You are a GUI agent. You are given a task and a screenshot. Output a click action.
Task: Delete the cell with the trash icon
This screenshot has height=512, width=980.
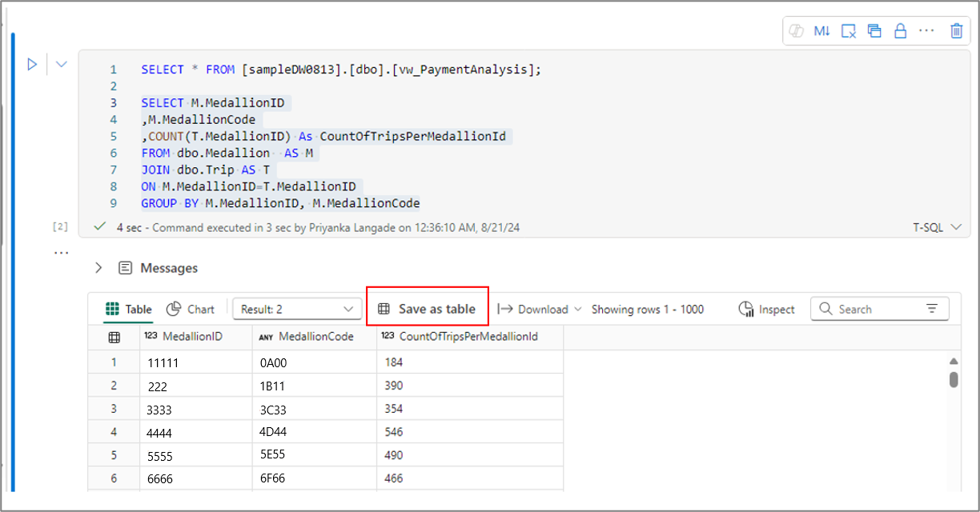click(x=956, y=31)
